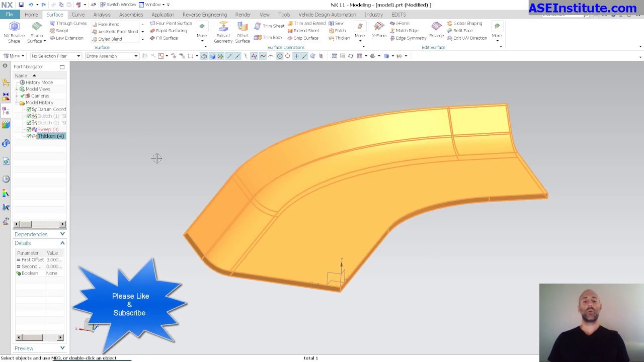Viewport: 644px width, 362px height.
Task: Save the part with the disk icon
Action: [21, 5]
